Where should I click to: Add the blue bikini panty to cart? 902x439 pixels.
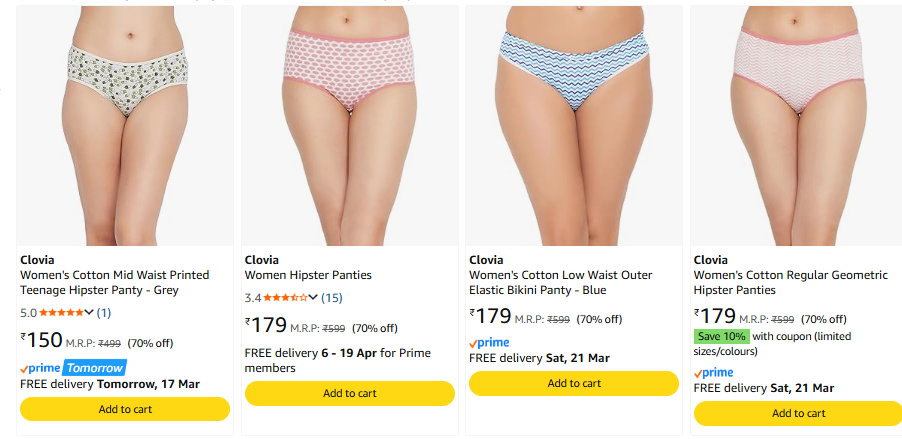(x=573, y=383)
